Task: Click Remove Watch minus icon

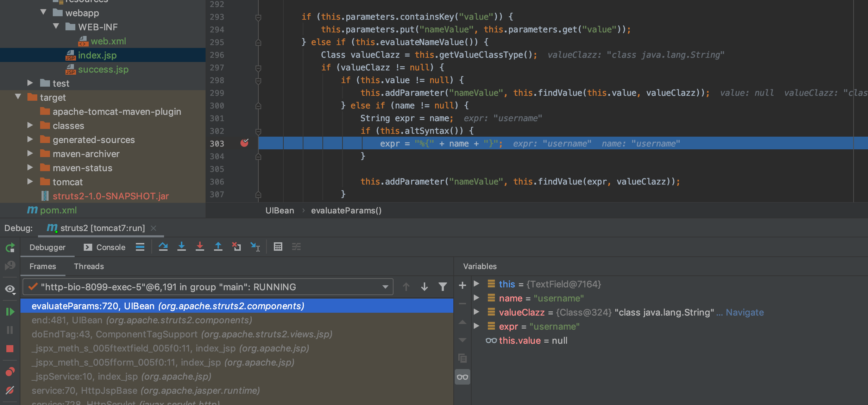Action: (463, 304)
